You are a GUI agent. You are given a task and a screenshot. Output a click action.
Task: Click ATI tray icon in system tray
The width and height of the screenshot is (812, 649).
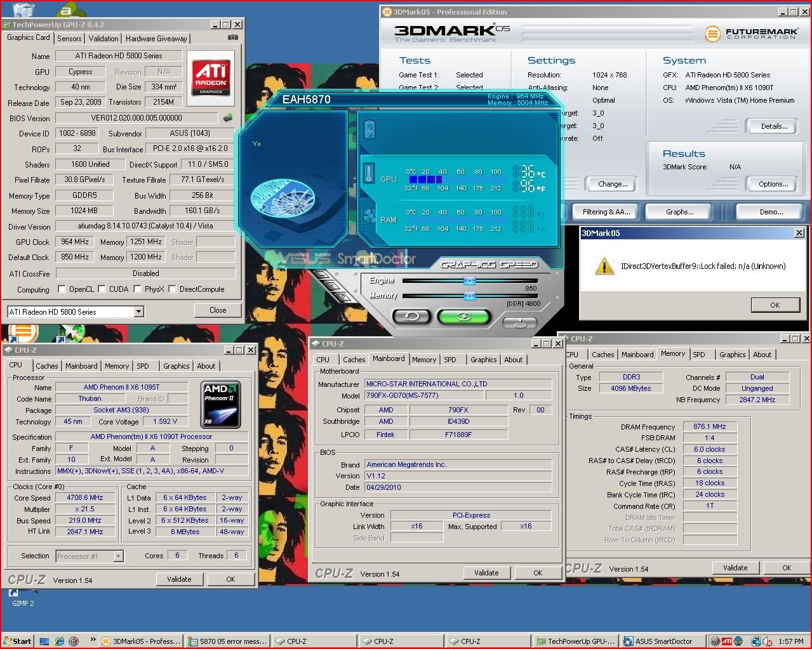[726, 641]
